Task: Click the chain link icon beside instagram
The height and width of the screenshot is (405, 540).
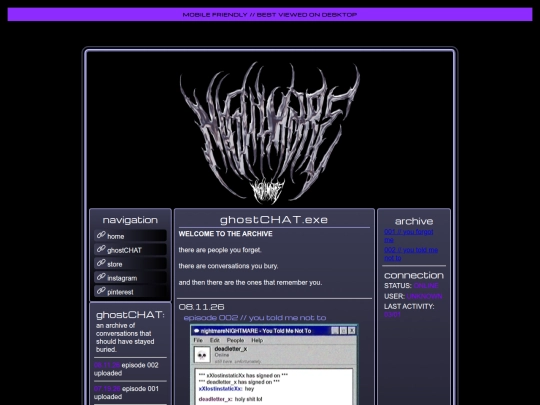Action: point(101,277)
